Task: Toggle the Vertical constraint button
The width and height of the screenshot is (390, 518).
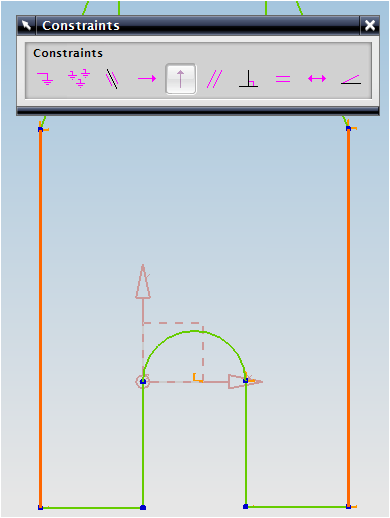Action: coord(181,79)
